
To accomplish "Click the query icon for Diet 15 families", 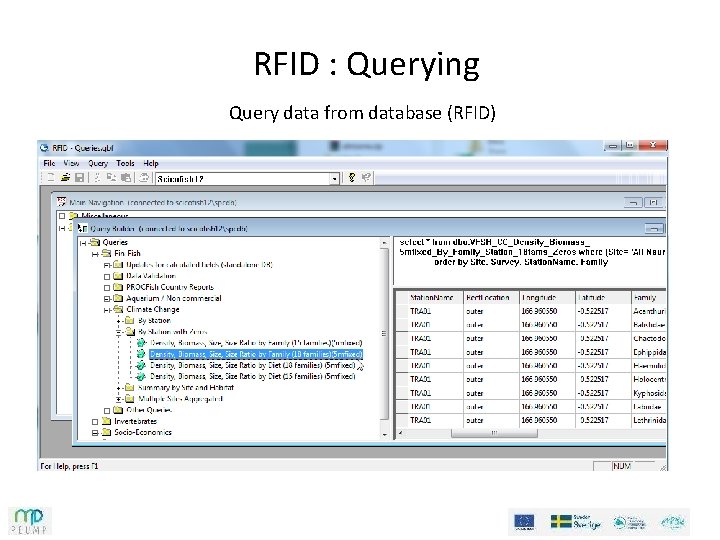I will pos(141,376).
